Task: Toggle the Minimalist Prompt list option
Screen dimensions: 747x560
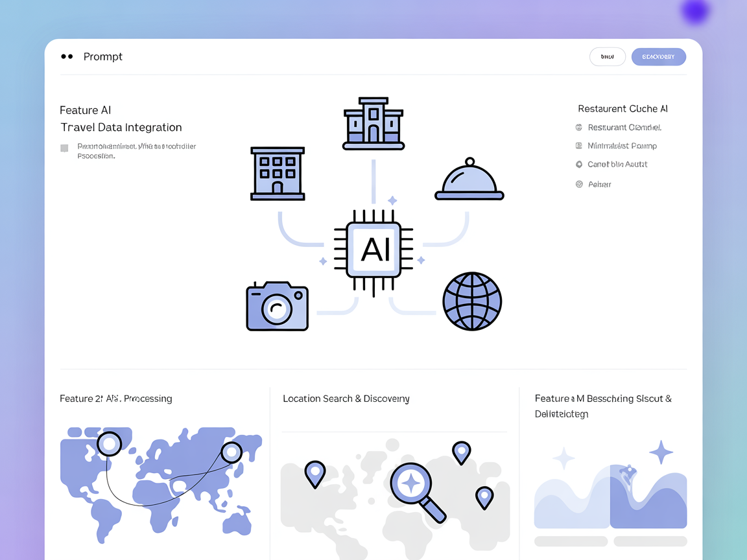Action: (579, 146)
